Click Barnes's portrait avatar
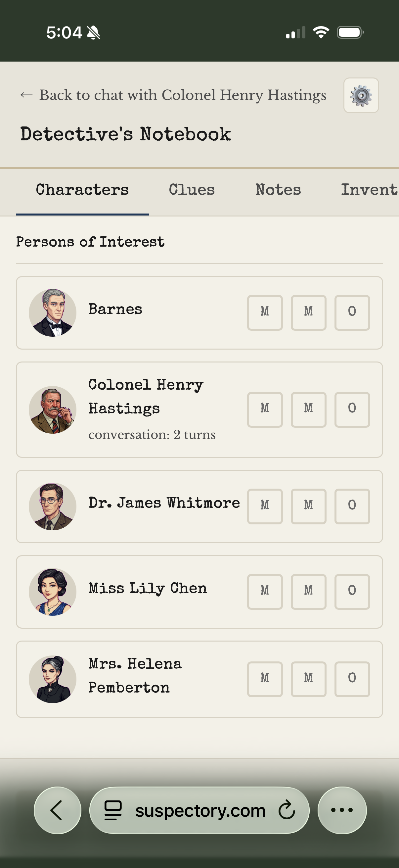 (53, 313)
